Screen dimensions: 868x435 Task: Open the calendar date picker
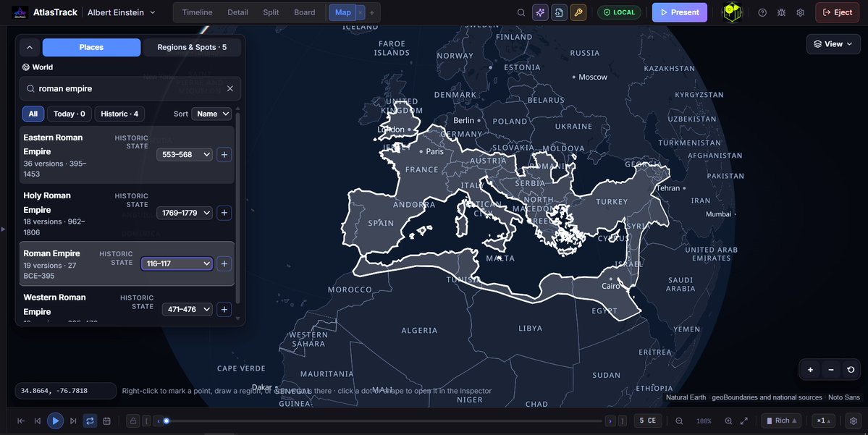point(107,421)
